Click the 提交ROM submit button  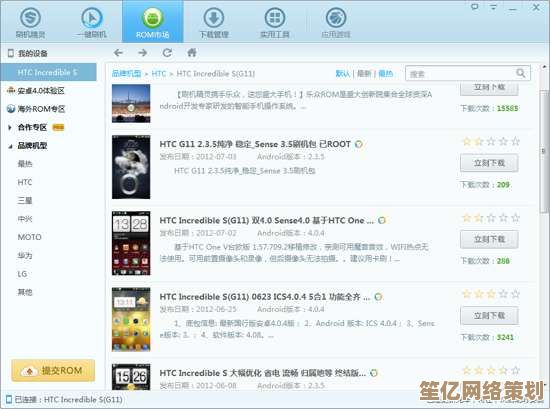coord(53,370)
